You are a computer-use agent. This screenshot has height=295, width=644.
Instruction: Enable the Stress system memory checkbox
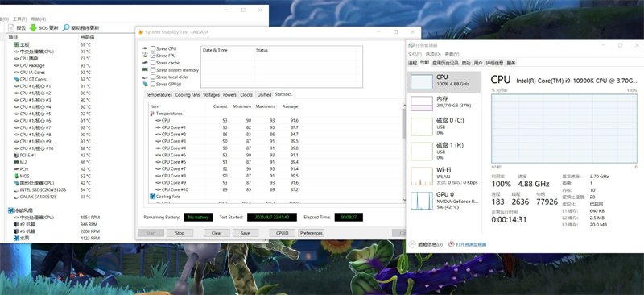click(x=153, y=70)
